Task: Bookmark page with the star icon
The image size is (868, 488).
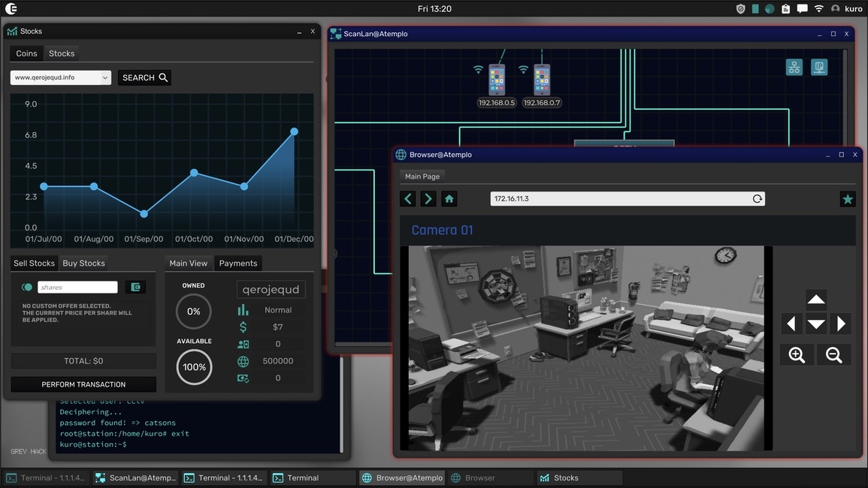Action: coord(848,199)
